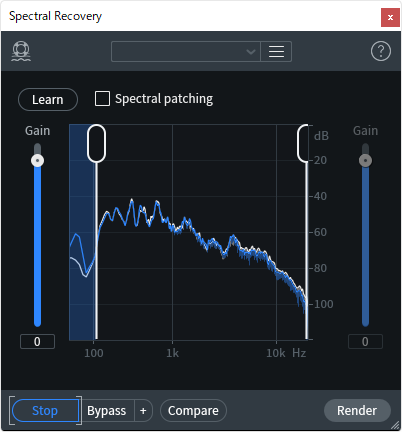
Task: Close the Spectral Recovery window
Action: pyautogui.click(x=390, y=17)
